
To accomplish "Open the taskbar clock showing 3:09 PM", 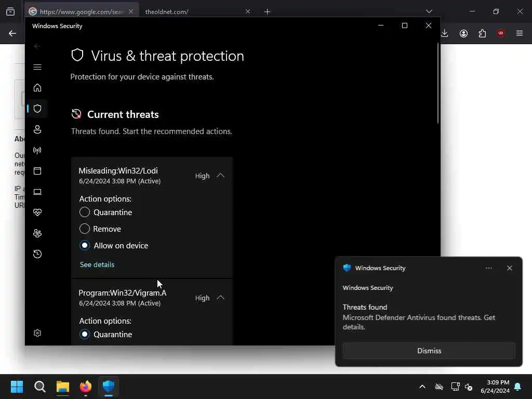I will (495, 387).
